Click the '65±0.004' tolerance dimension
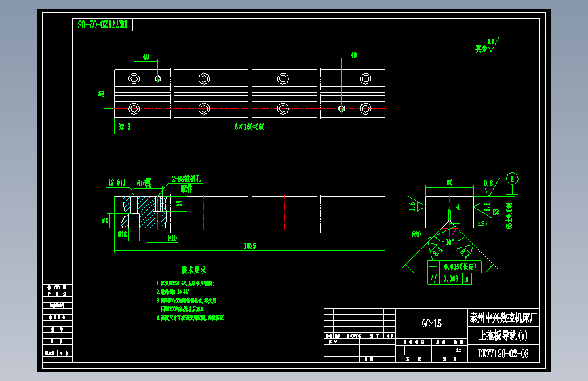 (x=509, y=216)
